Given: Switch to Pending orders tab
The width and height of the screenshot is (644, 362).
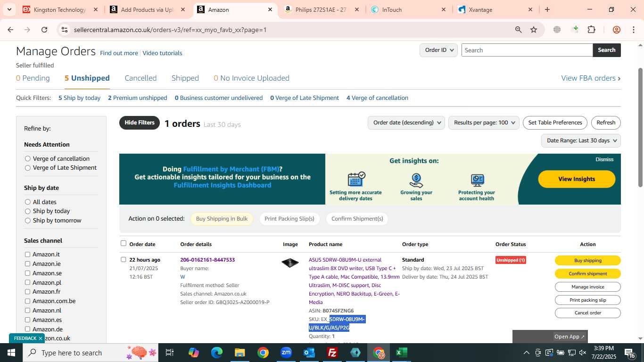Looking at the screenshot, I should (x=33, y=78).
